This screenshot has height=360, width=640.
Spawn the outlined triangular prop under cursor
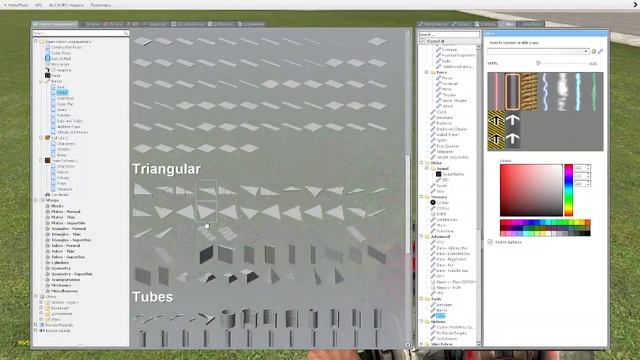click(206, 211)
